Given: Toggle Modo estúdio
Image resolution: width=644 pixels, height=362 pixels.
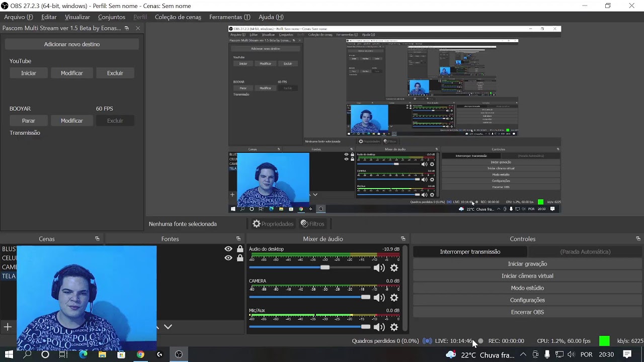Looking at the screenshot, I should [x=527, y=288].
